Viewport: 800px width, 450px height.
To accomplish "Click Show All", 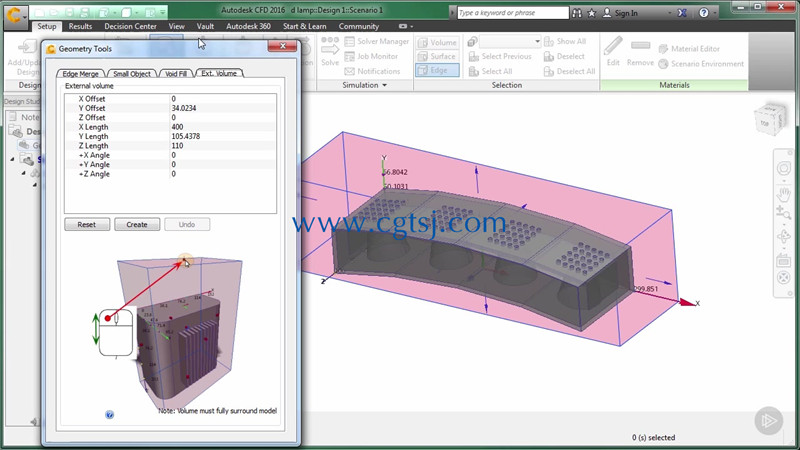I will click(565, 41).
